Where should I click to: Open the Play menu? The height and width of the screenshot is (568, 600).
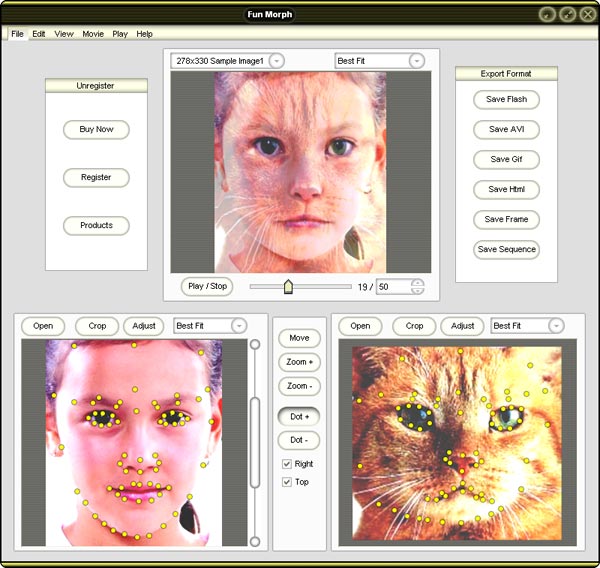pyautogui.click(x=120, y=34)
